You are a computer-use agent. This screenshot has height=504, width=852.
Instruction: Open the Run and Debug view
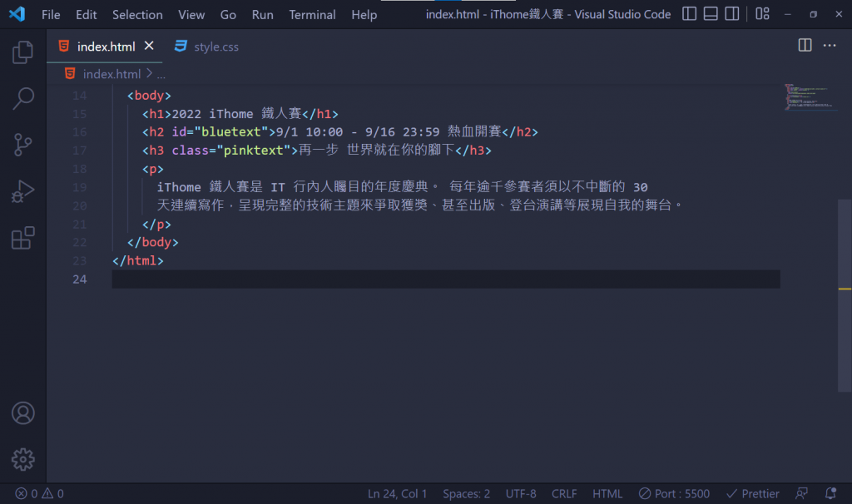(x=22, y=191)
